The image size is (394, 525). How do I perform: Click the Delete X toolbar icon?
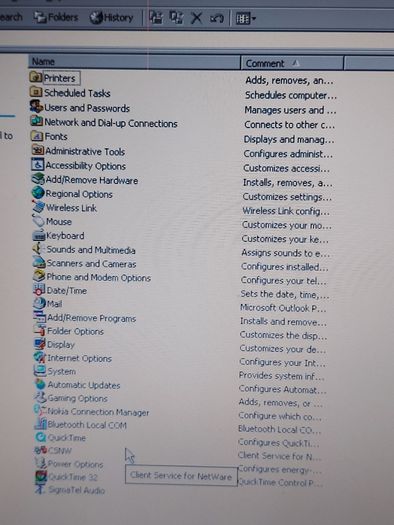click(196, 18)
